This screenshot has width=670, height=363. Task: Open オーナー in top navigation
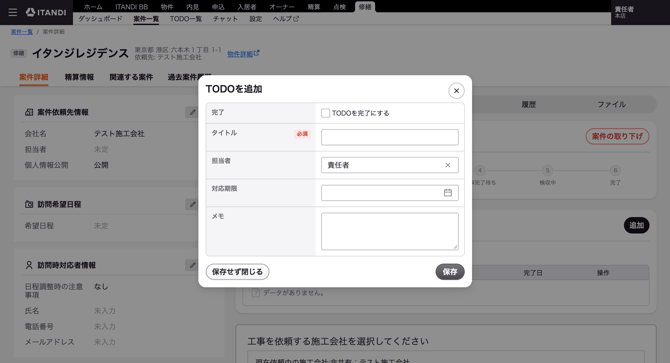coord(282,7)
